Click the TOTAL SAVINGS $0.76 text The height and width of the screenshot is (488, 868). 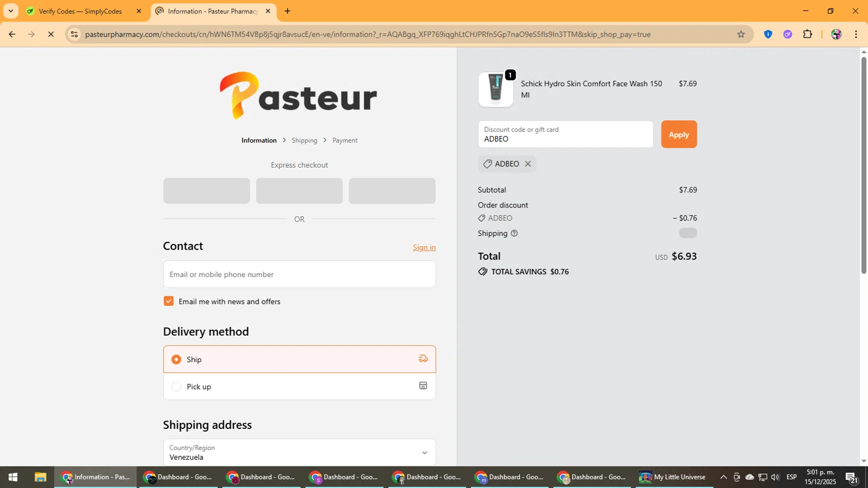pyautogui.click(x=529, y=272)
